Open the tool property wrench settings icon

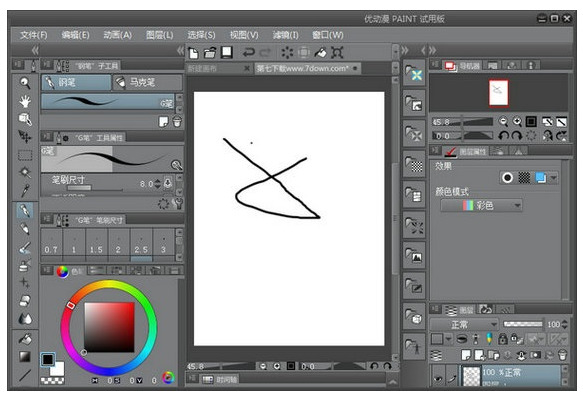178,203
